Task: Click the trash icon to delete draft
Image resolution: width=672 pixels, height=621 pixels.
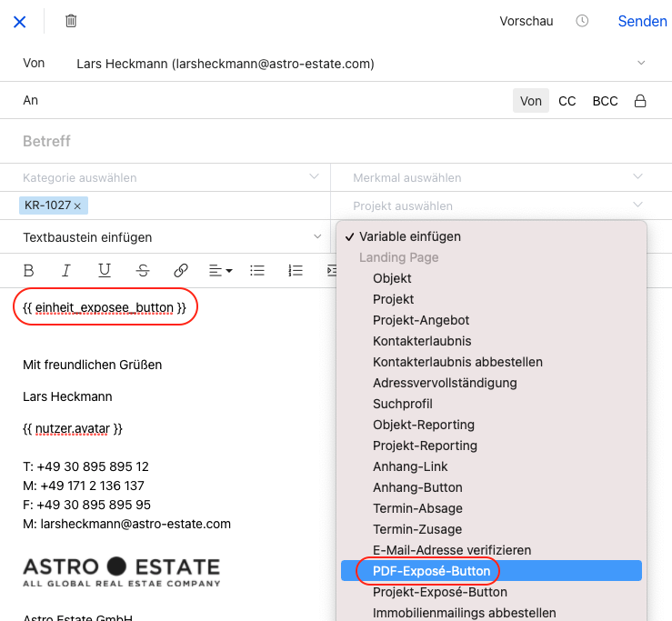Action: point(71,21)
